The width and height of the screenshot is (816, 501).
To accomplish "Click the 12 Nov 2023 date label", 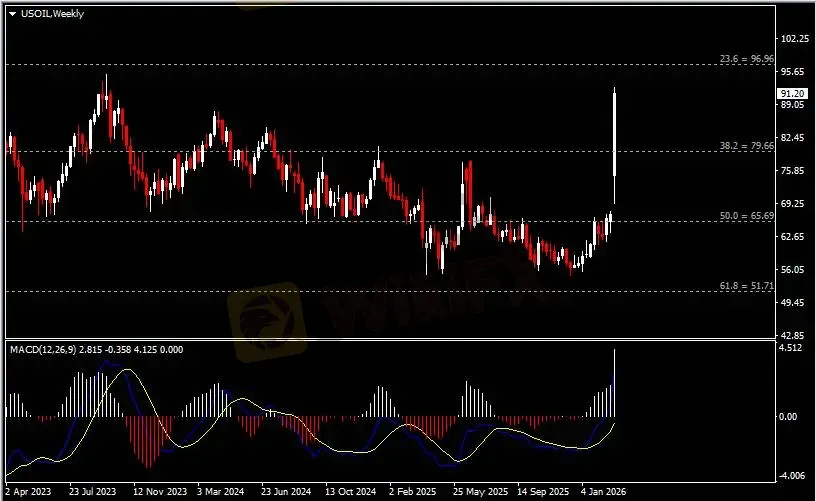I will point(160,492).
